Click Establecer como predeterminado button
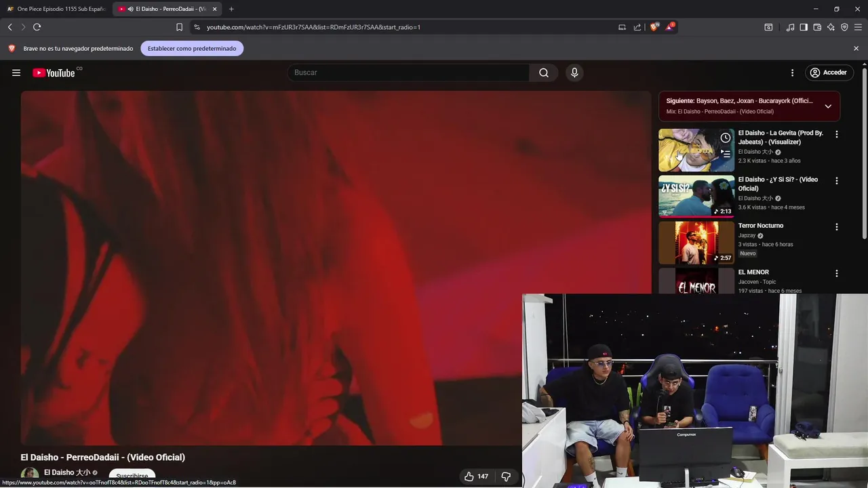 (x=192, y=48)
